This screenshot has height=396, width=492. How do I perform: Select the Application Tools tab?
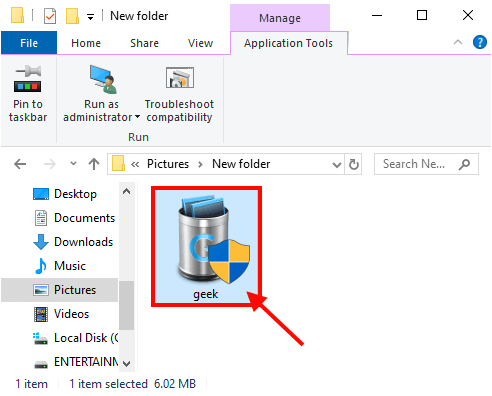288,43
